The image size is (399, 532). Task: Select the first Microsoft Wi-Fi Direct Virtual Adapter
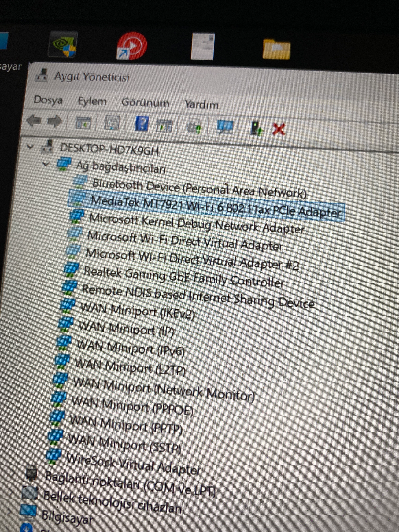185,241
